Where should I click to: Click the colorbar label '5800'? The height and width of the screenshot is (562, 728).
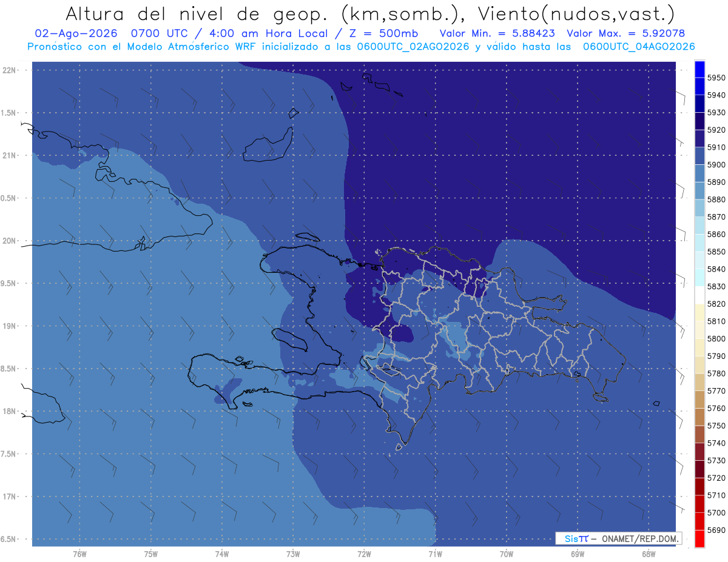[716, 339]
